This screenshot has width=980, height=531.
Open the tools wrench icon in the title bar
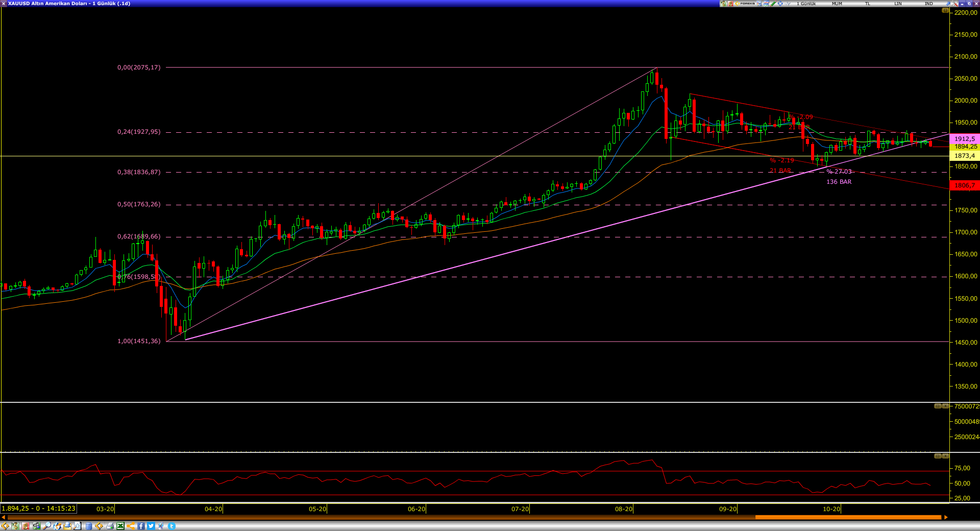click(954, 4)
